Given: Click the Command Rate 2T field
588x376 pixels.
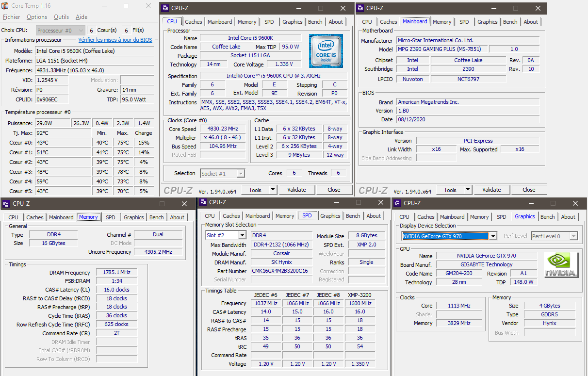Looking at the screenshot, I should pos(116,333).
